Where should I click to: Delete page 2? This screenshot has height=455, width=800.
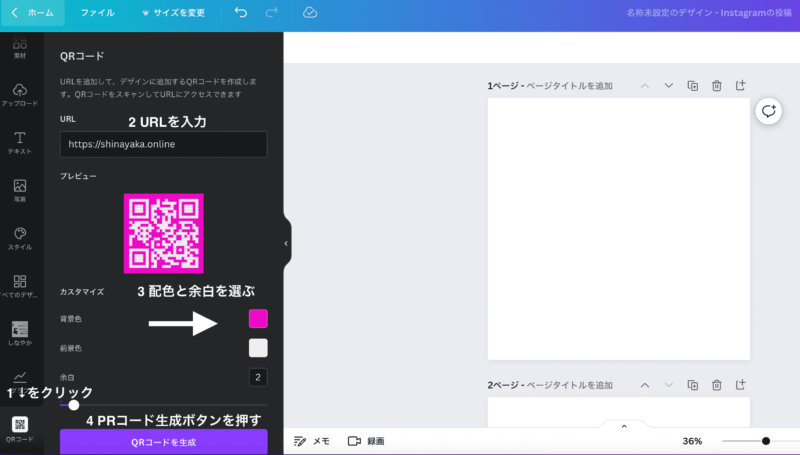click(x=716, y=385)
